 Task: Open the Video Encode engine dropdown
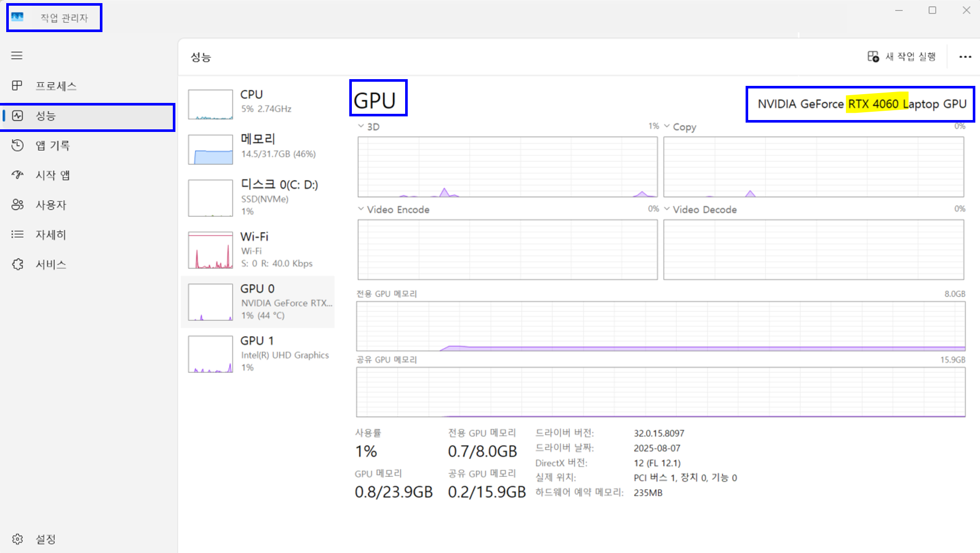[x=361, y=209]
